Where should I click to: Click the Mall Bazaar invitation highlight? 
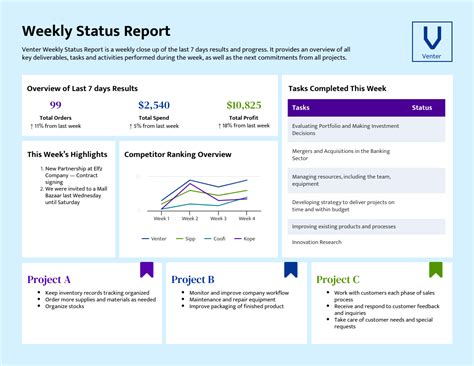tap(73, 196)
